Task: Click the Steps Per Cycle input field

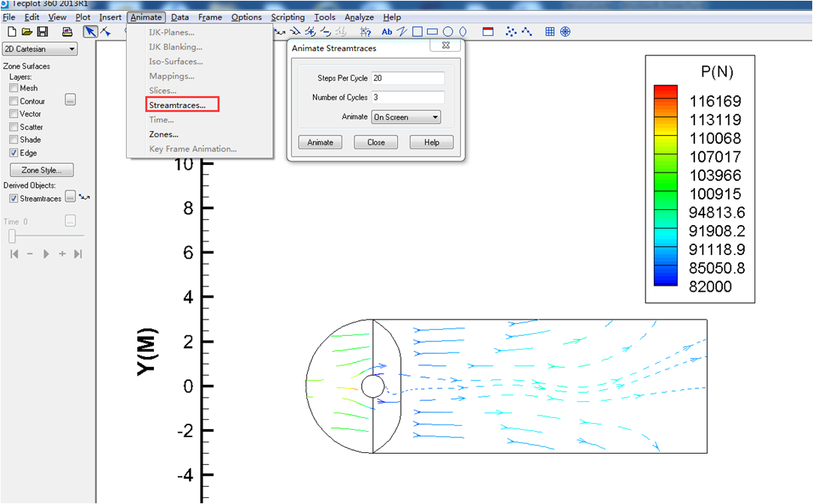Action: 408,78
